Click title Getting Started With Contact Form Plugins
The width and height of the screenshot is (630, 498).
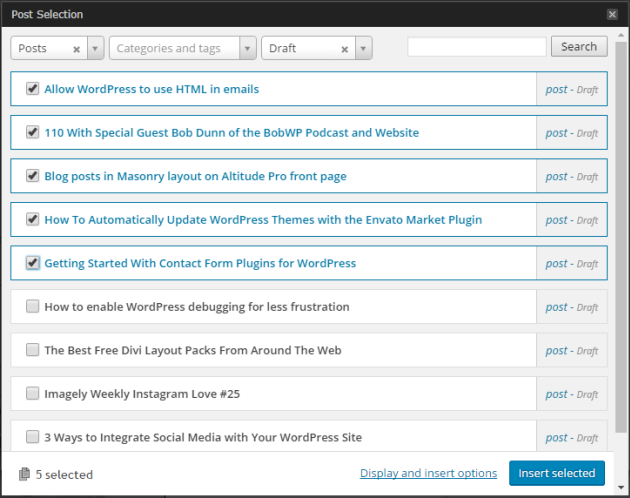click(200, 263)
